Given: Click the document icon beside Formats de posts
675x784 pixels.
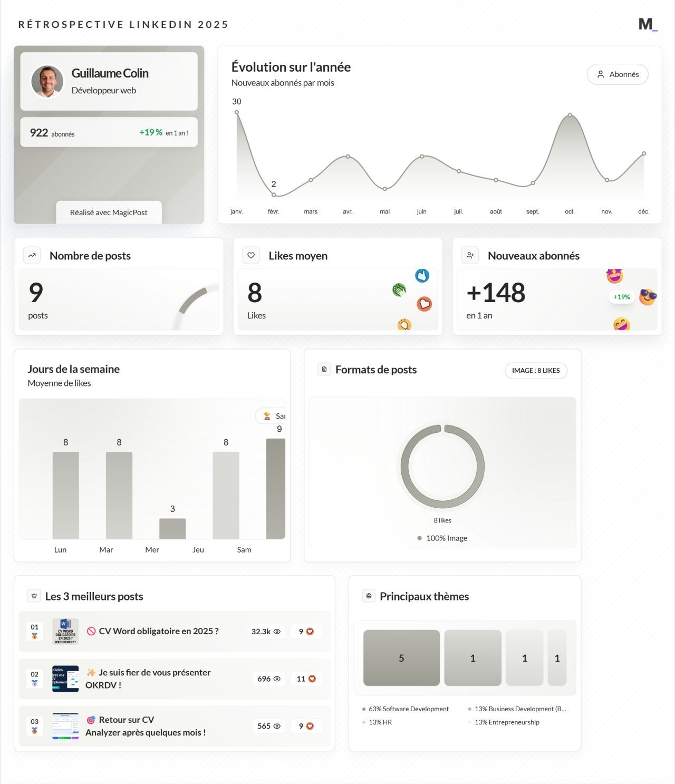Looking at the screenshot, I should point(324,369).
